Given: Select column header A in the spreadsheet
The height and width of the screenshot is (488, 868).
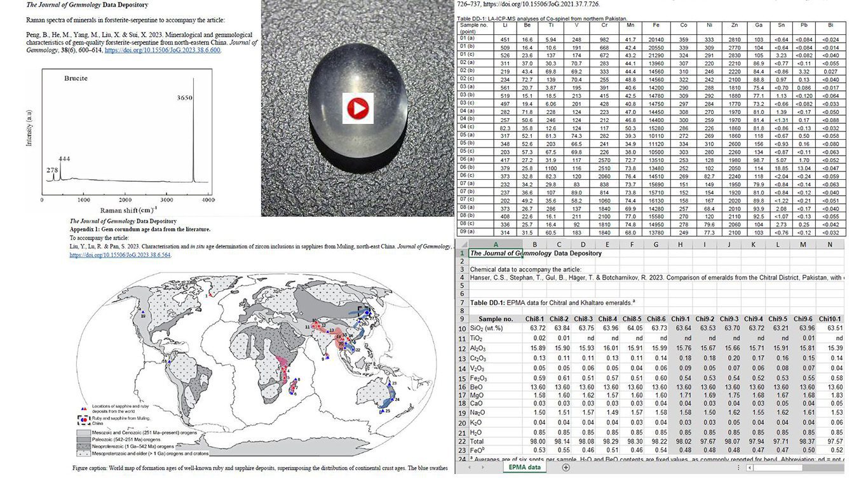Looking at the screenshot, I should click(496, 244).
